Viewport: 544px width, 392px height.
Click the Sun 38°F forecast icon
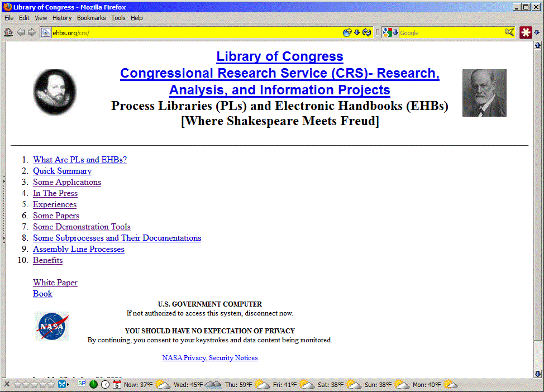point(402,384)
